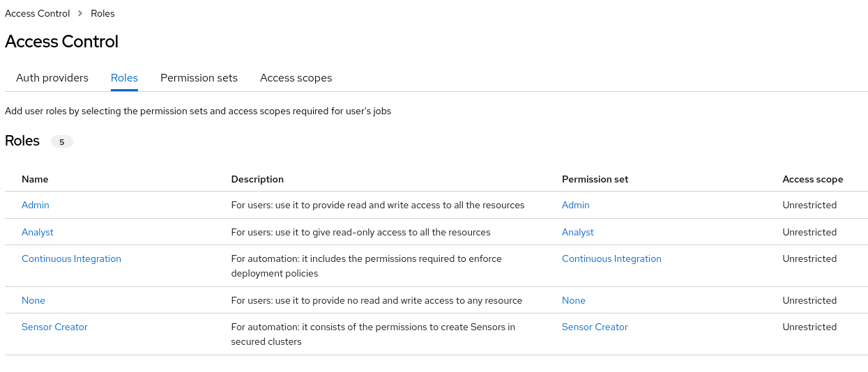Select the Roles tab
The width and height of the screenshot is (868, 372).
point(124,78)
